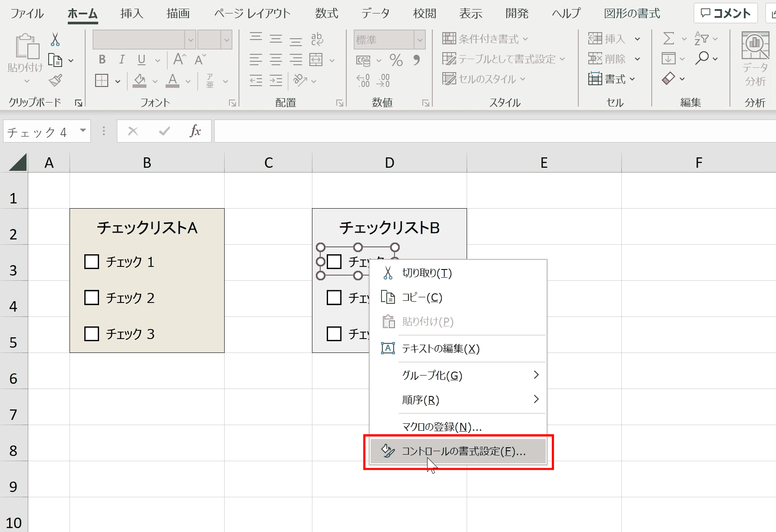Select テキストの編集 in context menu

[458, 349]
